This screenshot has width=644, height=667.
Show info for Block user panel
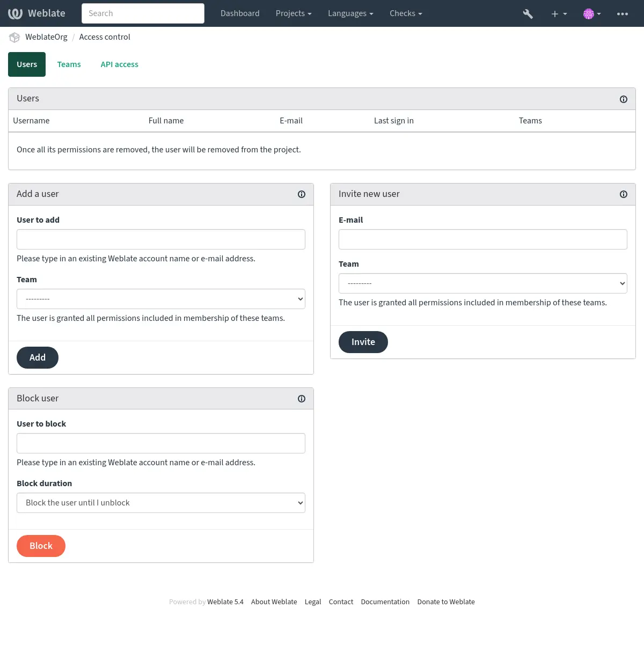coord(302,399)
